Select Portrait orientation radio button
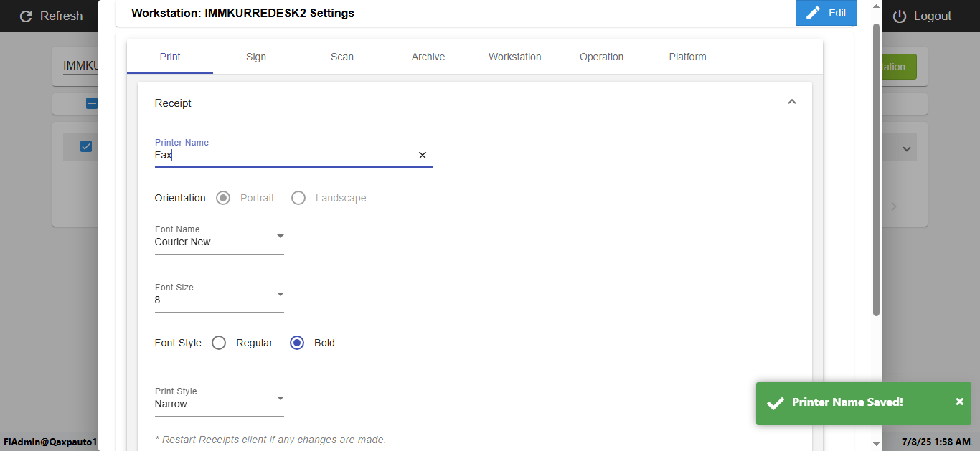 coord(223,198)
